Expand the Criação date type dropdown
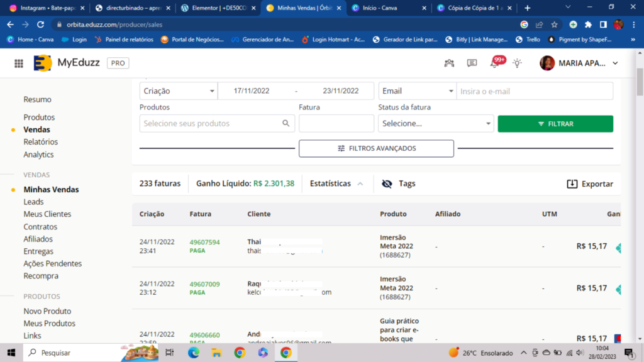Viewport: 644px width, 362px height. [179, 91]
